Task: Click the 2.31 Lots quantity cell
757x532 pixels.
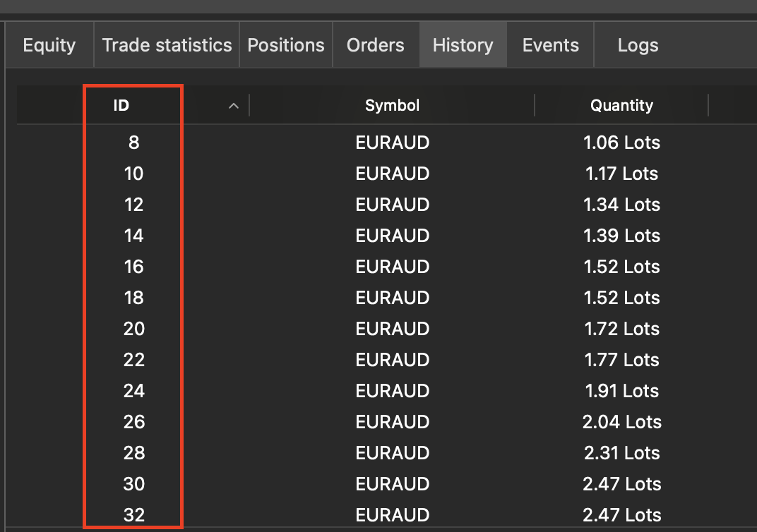Action: pos(621,453)
